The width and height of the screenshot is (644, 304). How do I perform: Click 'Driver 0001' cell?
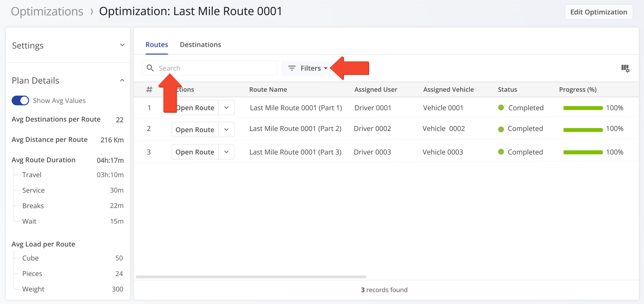pos(373,108)
